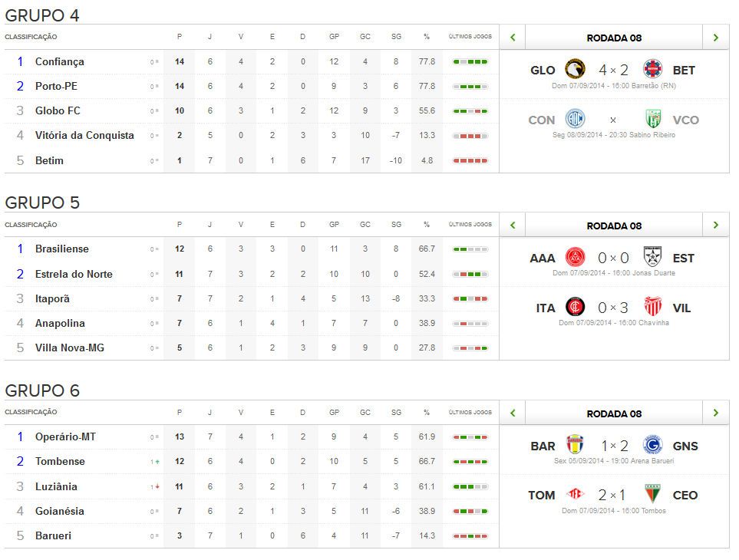Click the P points column header in Grupo 4

180,37
